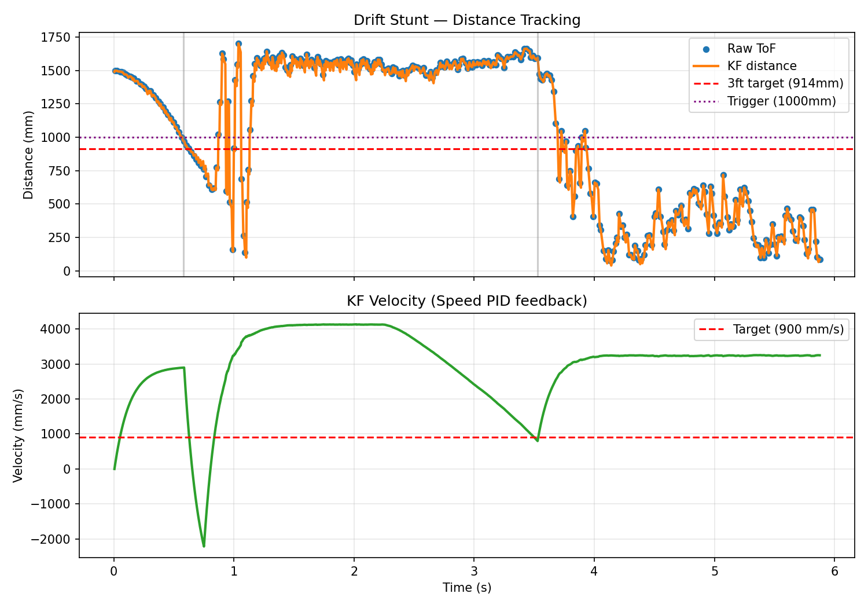868x608 pixels.
Task: Click the 4000 tick on velocity axis
Action: tap(57, 329)
